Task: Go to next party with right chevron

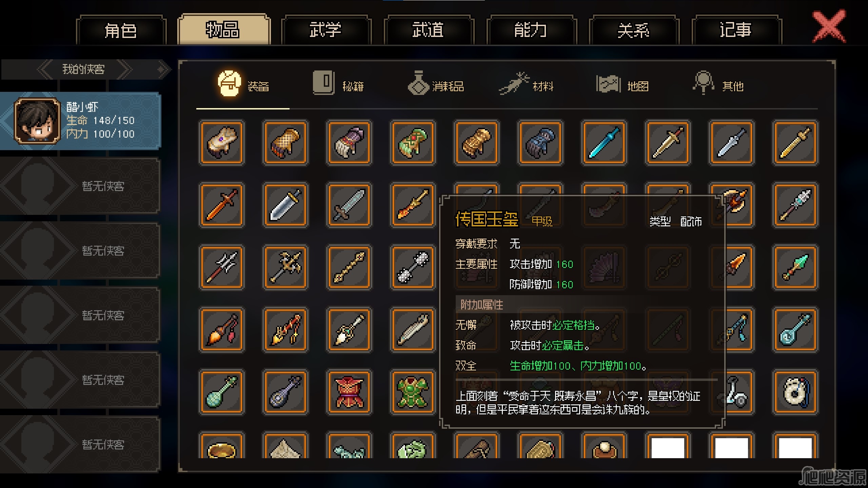Action: click(124, 69)
